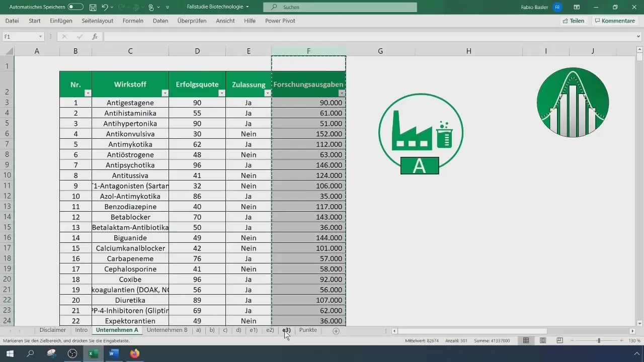Switch to the Einfügen ribbon tab
Viewport: 644px width, 362px height.
[x=61, y=21]
